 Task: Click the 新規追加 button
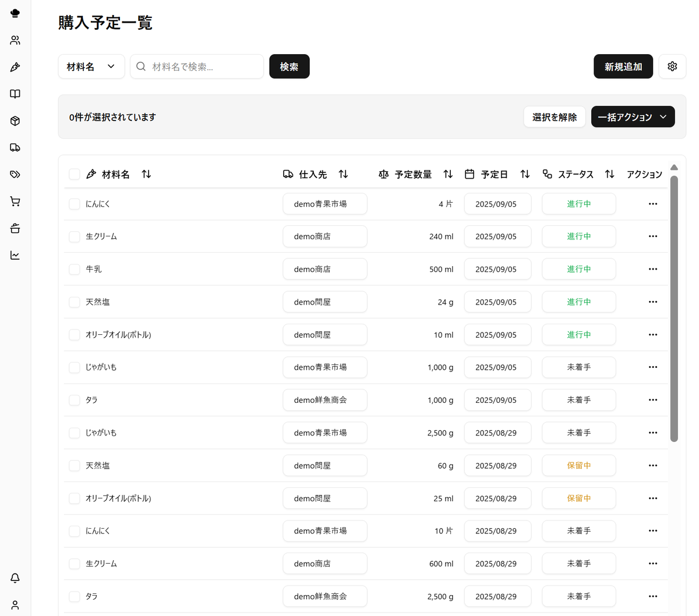623,66
